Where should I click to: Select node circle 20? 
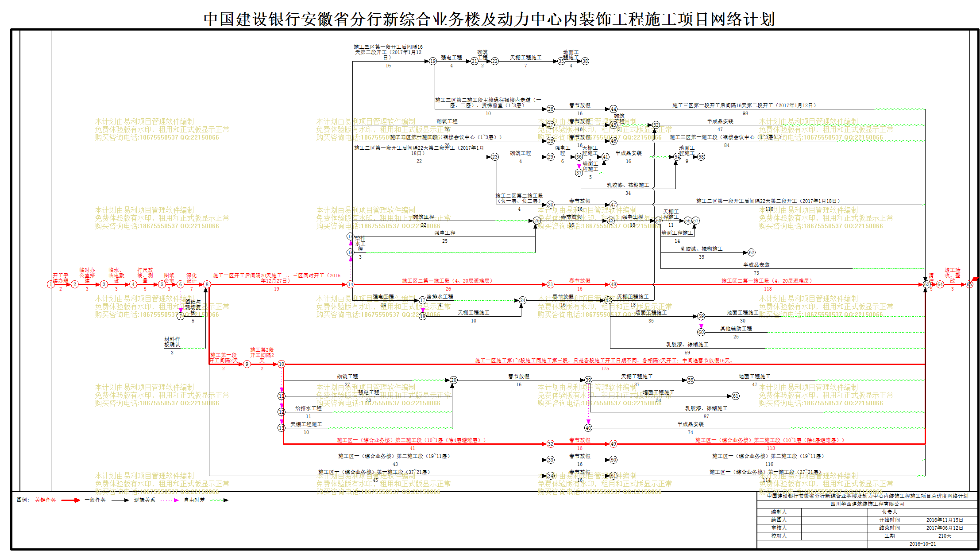pos(454,380)
